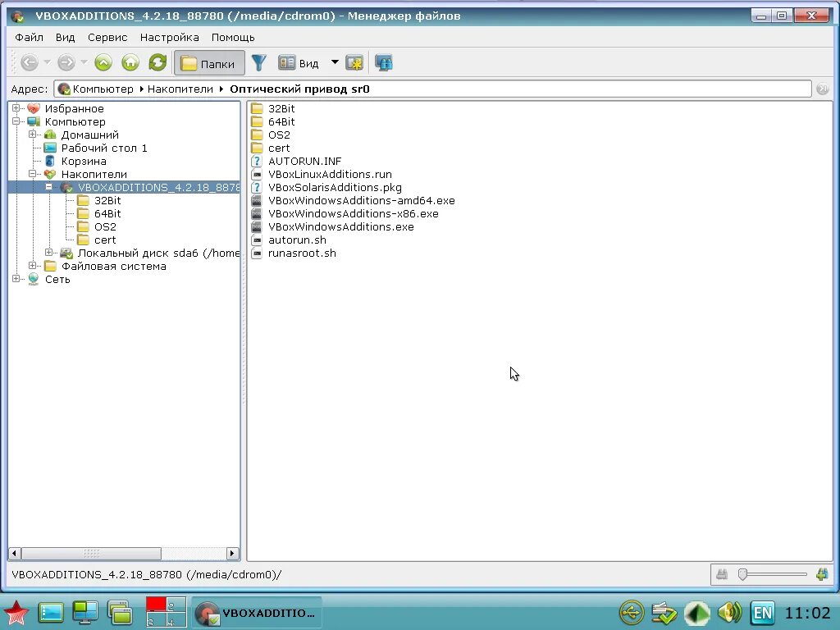Expand the Файловая система tree node
The width and height of the screenshot is (840, 630).
click(x=33, y=266)
